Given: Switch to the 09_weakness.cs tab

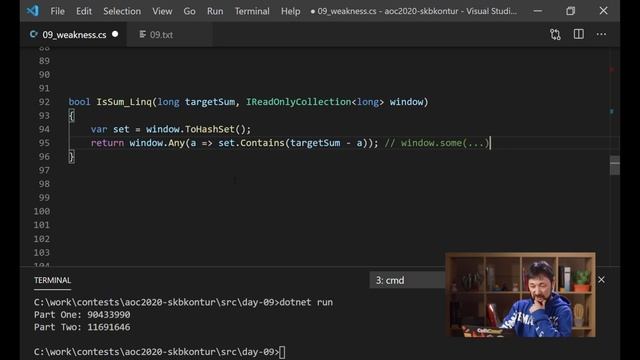Looking at the screenshot, I should pyautogui.click(x=73, y=35).
